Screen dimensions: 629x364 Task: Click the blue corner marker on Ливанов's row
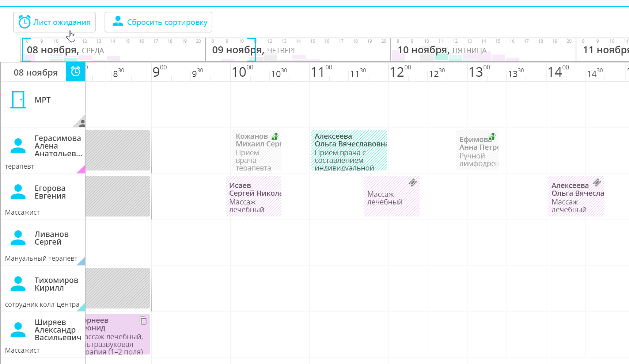[82, 262]
